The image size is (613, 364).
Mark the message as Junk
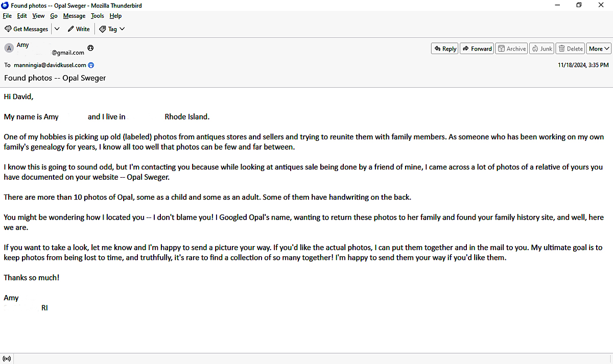541,48
